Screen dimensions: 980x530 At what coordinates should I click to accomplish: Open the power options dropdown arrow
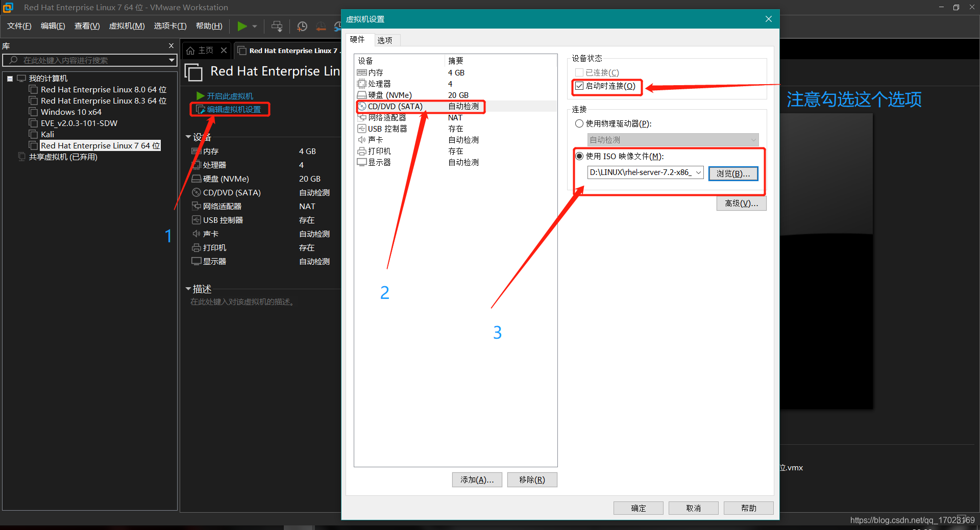[x=255, y=26]
